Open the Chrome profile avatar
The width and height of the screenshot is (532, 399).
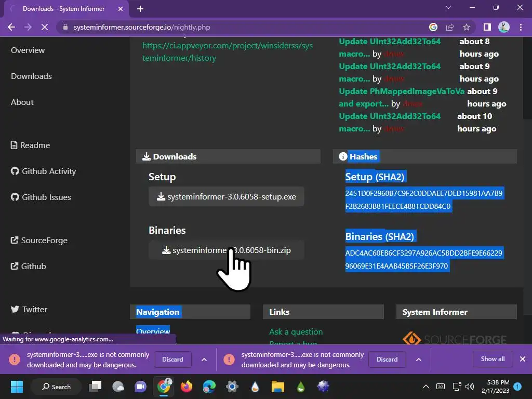(504, 27)
